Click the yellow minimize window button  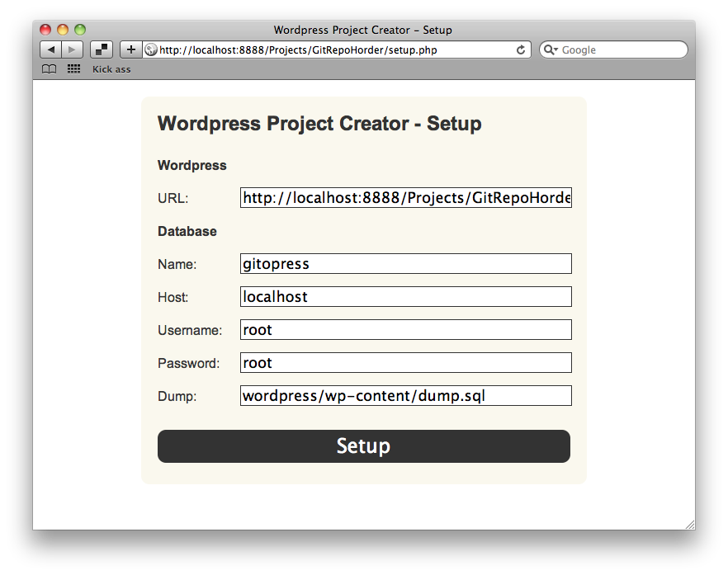63,30
